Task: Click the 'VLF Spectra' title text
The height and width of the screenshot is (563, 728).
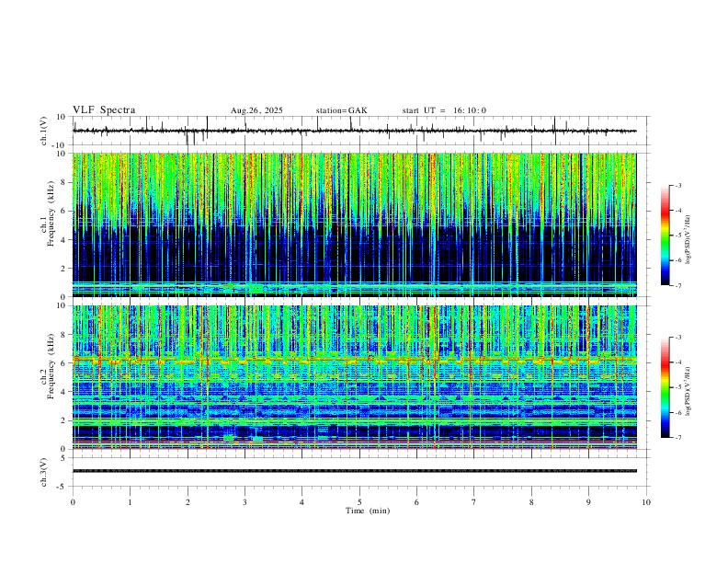Action: coord(104,110)
